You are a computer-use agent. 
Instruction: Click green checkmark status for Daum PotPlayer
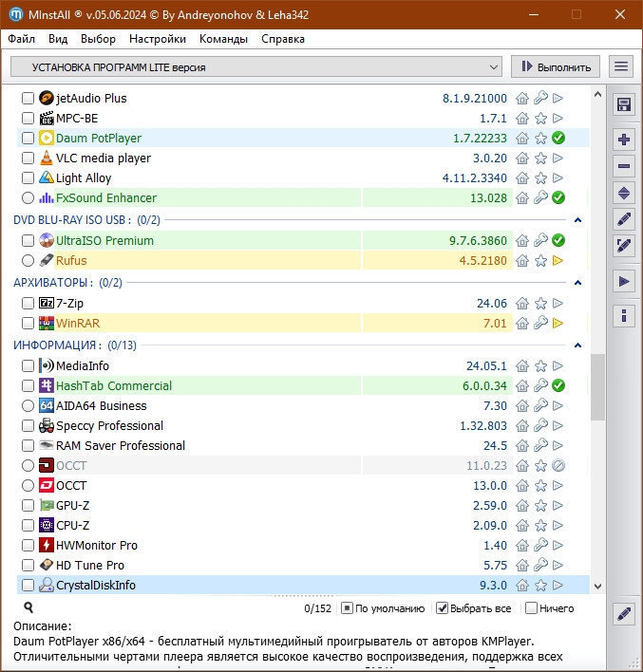pos(558,138)
